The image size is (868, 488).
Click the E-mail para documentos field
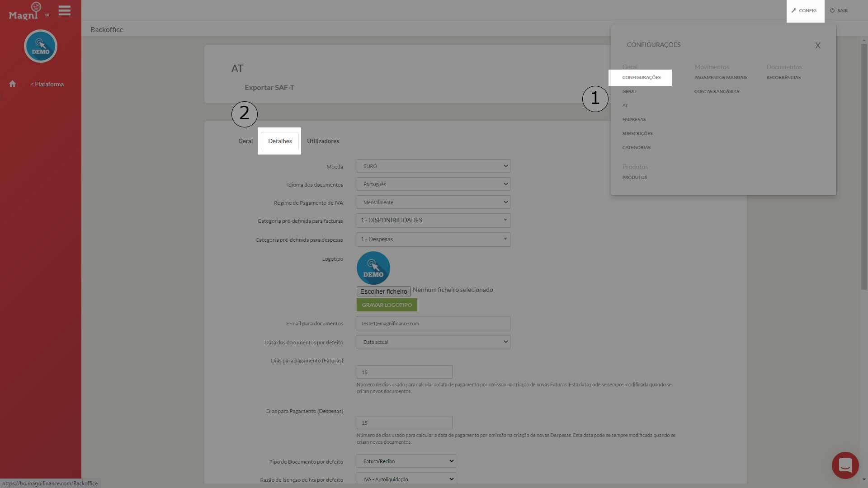[433, 324]
